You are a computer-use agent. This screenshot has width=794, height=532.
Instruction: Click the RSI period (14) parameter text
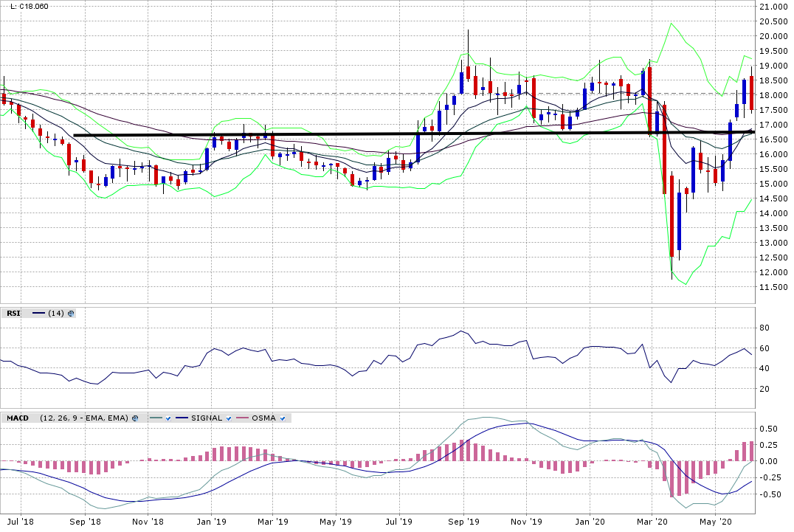click(55, 314)
